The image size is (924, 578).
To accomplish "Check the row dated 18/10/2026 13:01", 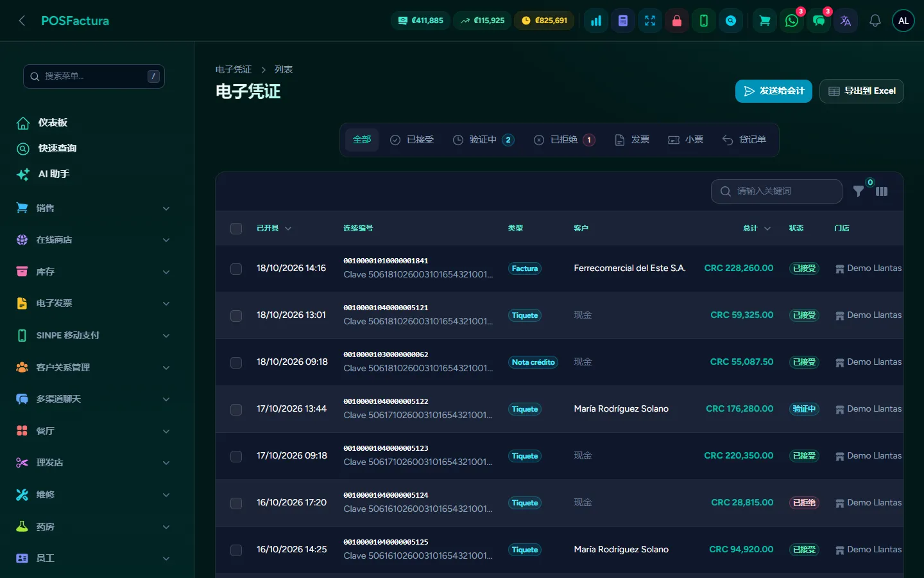I will (x=236, y=316).
